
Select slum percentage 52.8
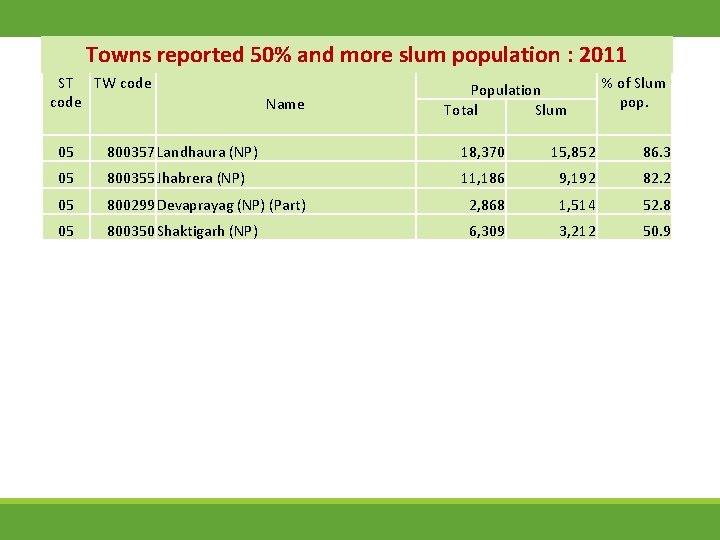657,205
